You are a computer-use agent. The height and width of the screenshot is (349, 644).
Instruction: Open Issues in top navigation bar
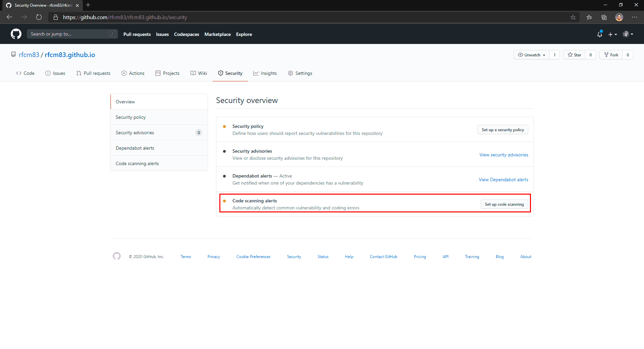(x=162, y=34)
